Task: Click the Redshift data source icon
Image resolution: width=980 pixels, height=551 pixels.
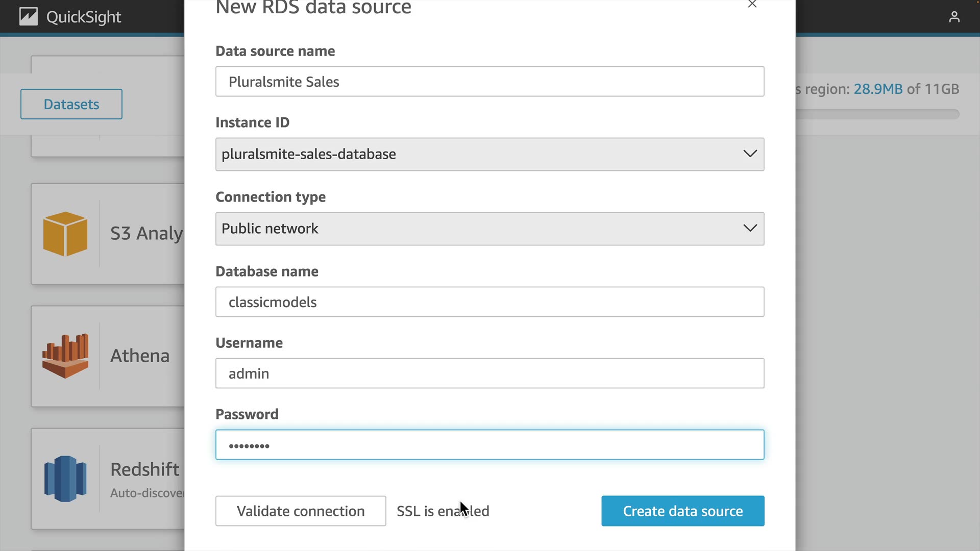Action: 65,479
